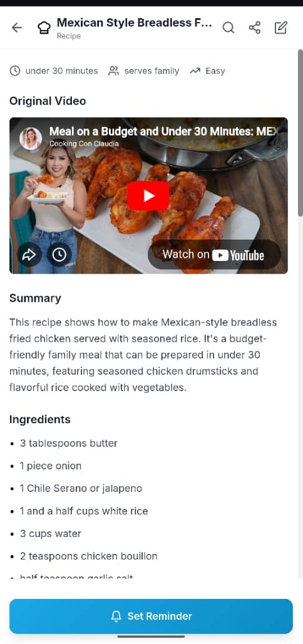Click the Cooking Con Claudia channel avatar
Viewport: 303px width, 644px height.
(x=31, y=138)
